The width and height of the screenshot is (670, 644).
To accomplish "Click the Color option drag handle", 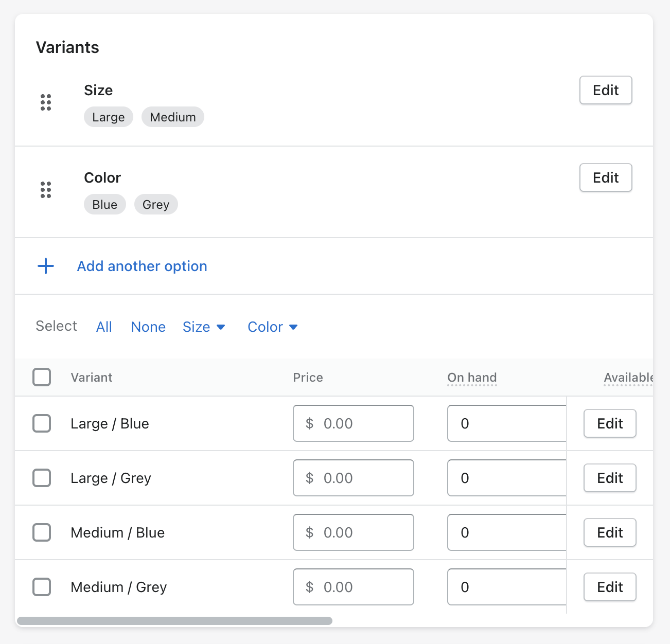I will coord(46,190).
